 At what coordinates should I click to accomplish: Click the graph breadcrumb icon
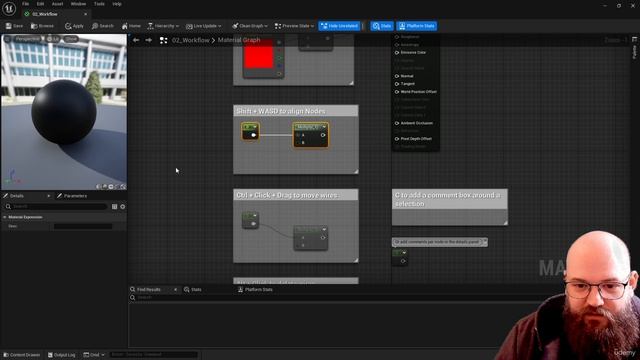coord(163,40)
